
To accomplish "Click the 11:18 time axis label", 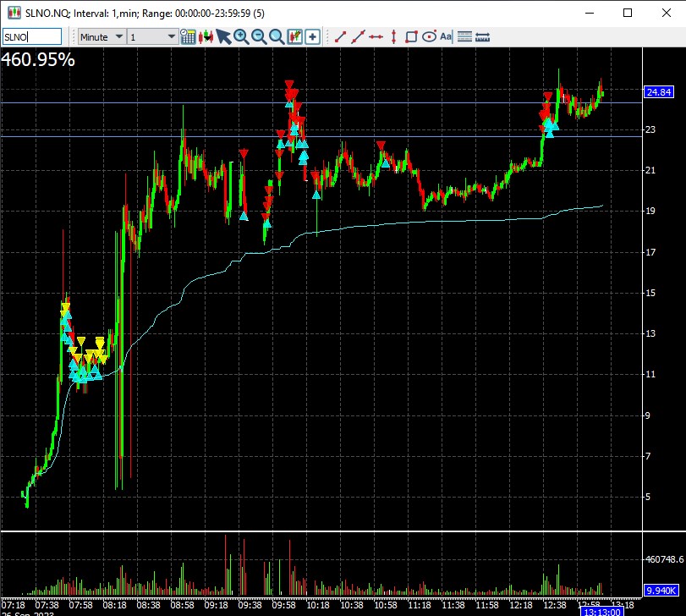I will 419,605.
